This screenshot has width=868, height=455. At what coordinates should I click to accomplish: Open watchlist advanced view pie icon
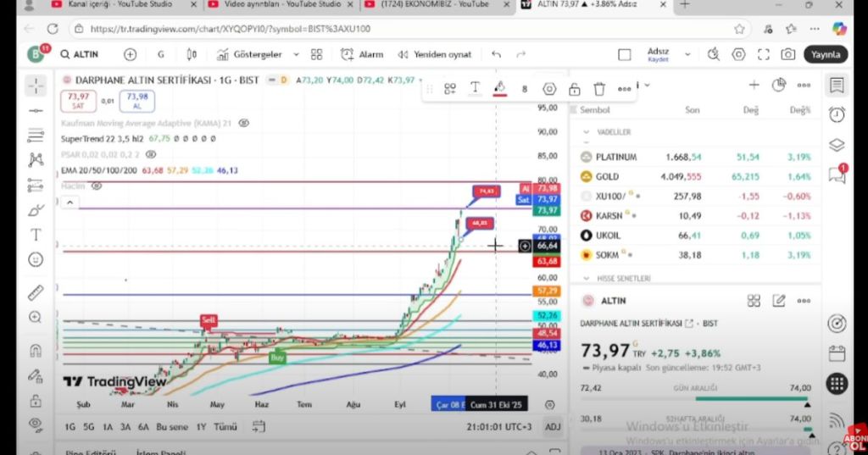tap(779, 85)
